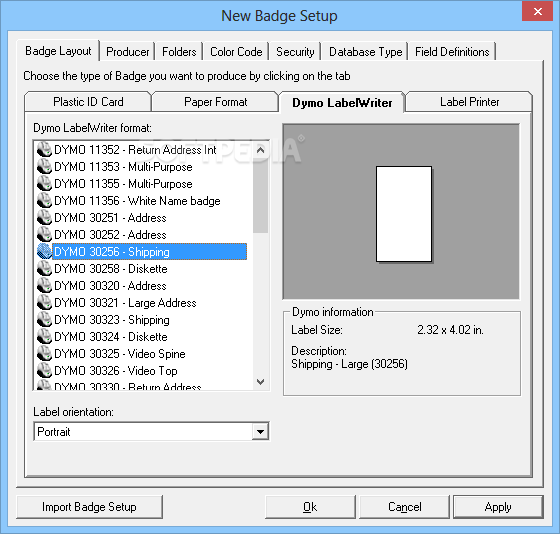Open the Producer tab

(128, 52)
